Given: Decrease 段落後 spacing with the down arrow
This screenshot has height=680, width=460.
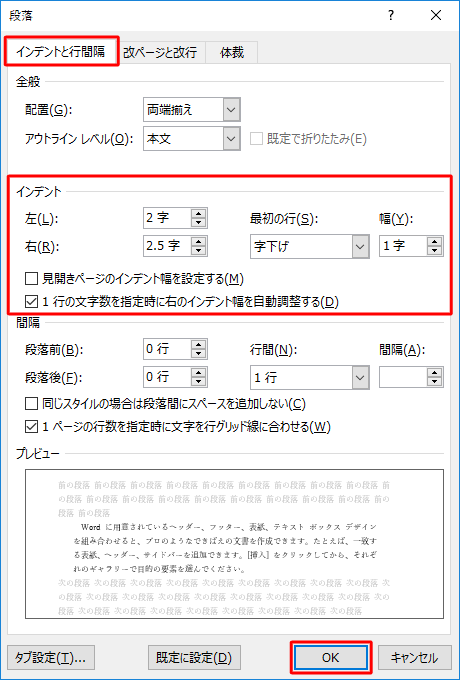Looking at the screenshot, I should pos(199,382).
